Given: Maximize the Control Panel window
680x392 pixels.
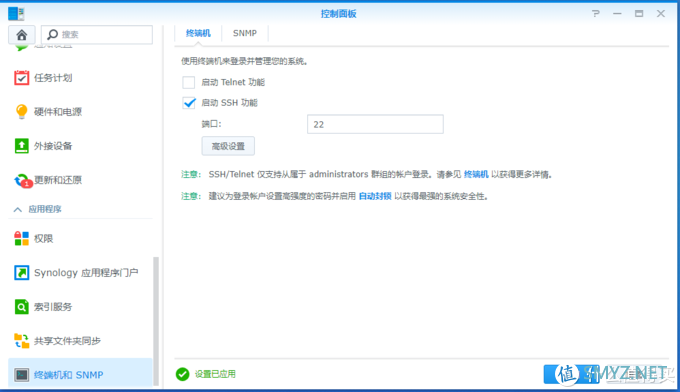Looking at the screenshot, I should 639,13.
